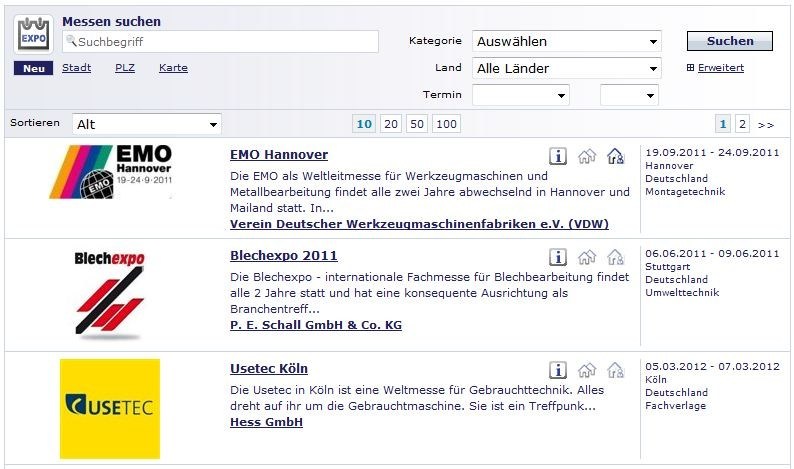Click first house icon for EMO Hannover
The width and height of the screenshot is (794, 469).
(587, 156)
